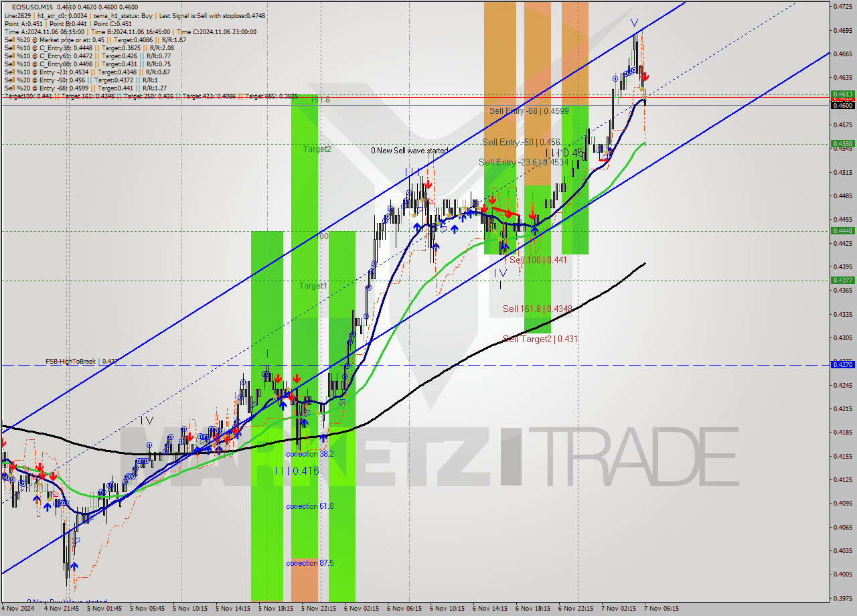This screenshot has height=616, width=857.
Task: Click the 'correction 61.8' label
Action: tap(309, 506)
